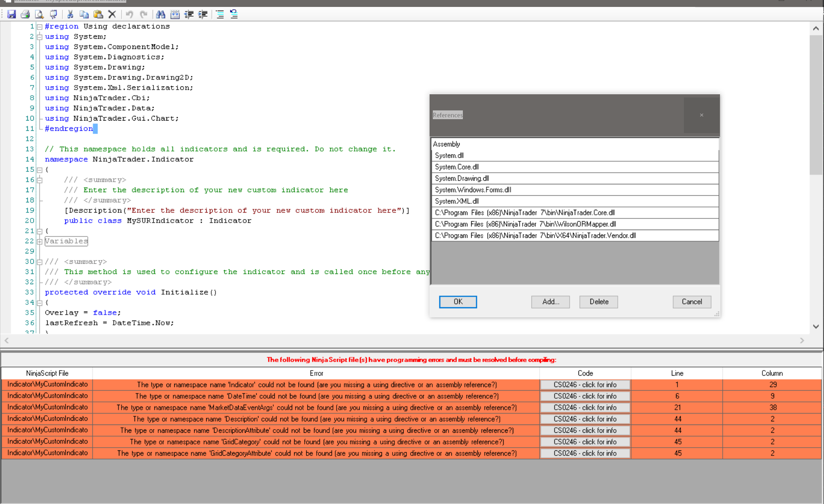This screenshot has width=824, height=504.
Task: Collapse the summary comment at line 16
Action: (40, 180)
